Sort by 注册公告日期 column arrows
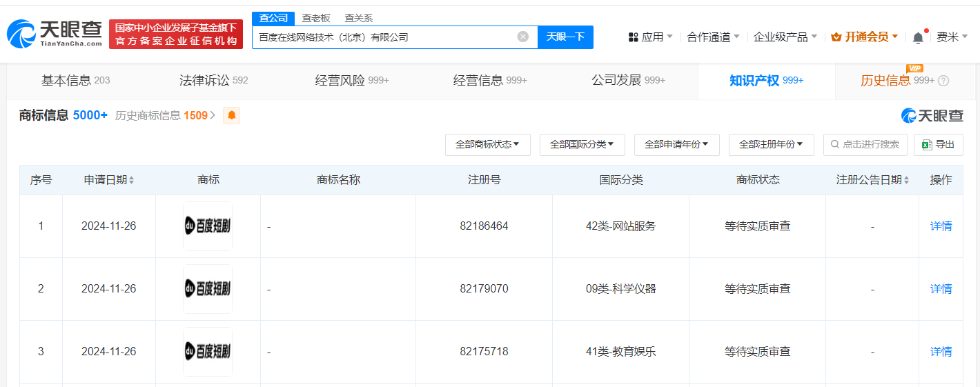 (906, 180)
